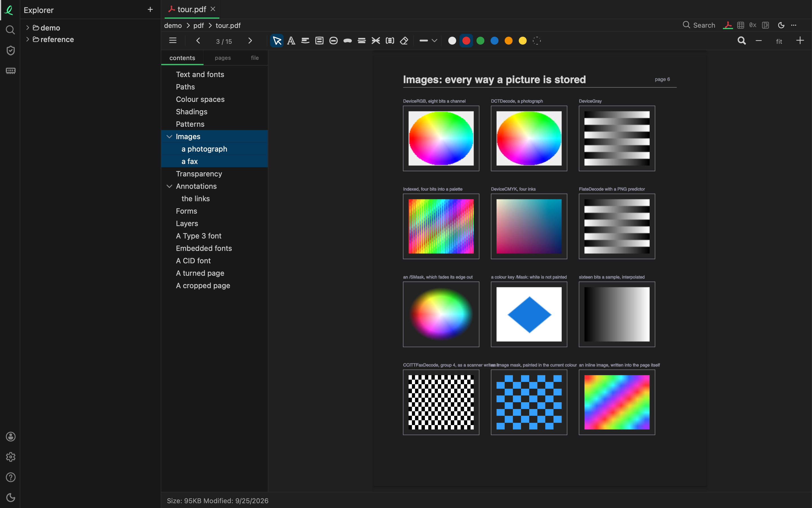Viewport: 812px width, 508px height.
Task: Select the arrow pointer tool
Action: pyautogui.click(x=277, y=41)
